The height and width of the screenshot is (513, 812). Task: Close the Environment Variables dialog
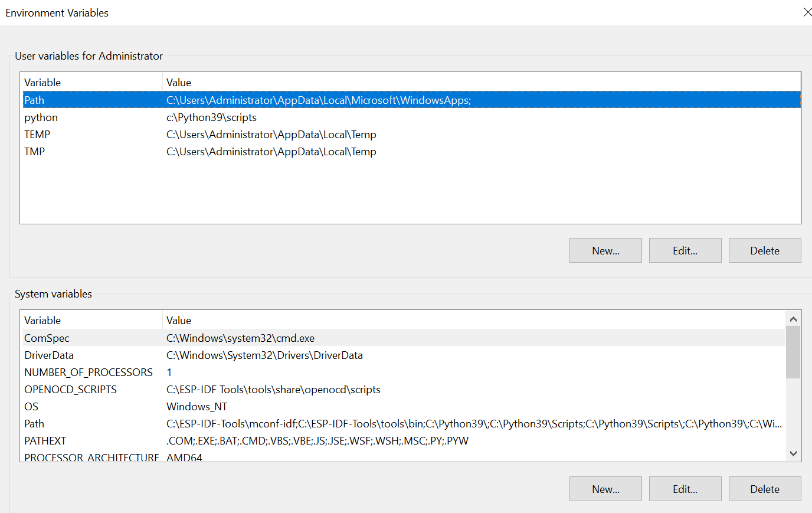click(x=807, y=12)
